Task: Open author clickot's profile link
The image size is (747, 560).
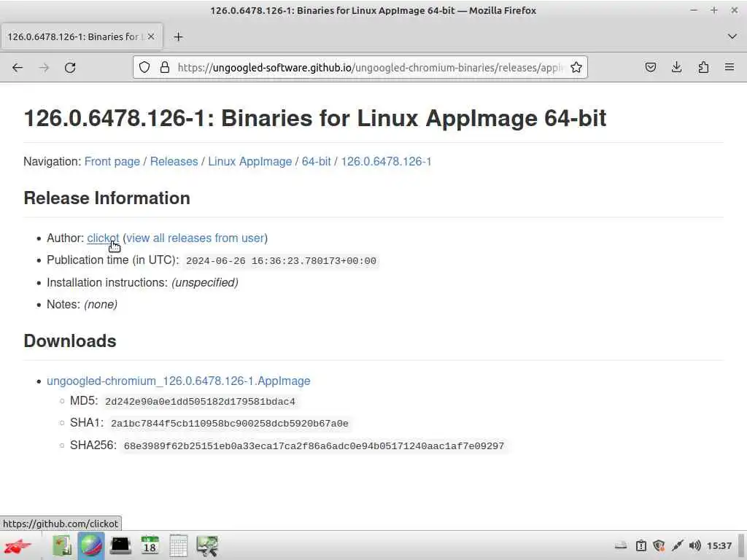Action: pos(103,238)
